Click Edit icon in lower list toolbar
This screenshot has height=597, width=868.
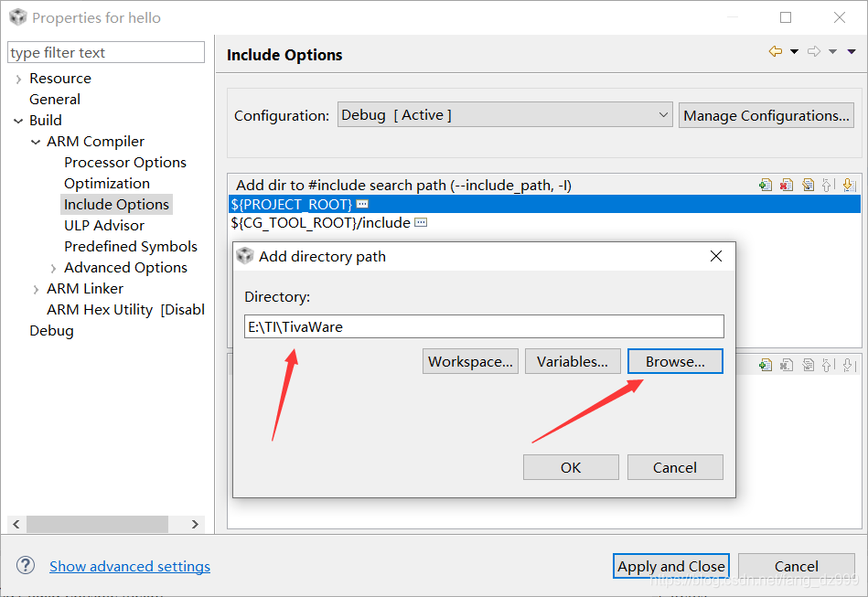[x=808, y=365]
